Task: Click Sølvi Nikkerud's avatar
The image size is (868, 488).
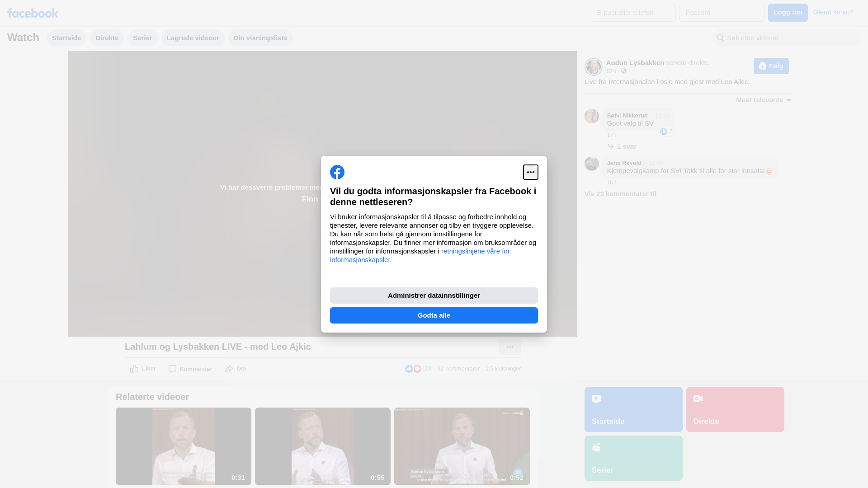Action: click(x=592, y=116)
